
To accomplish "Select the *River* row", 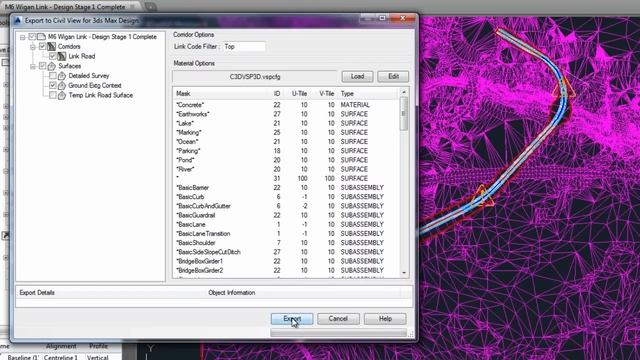I will [287, 169].
